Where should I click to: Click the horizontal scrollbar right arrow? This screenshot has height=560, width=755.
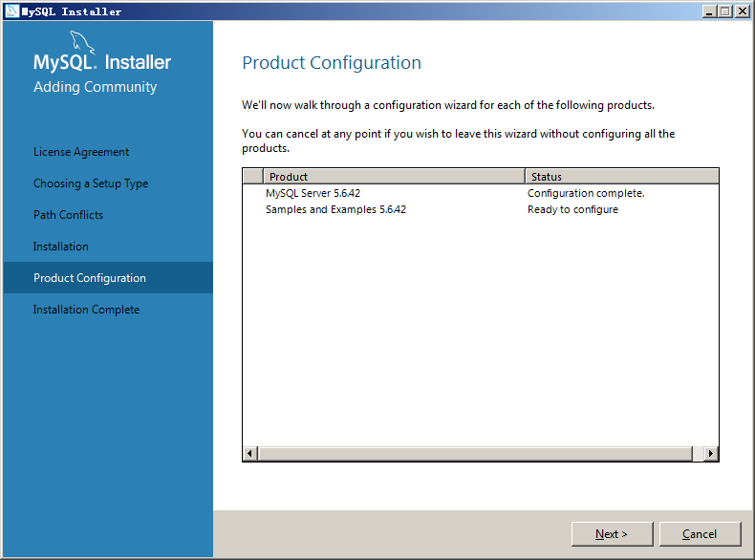click(x=711, y=453)
